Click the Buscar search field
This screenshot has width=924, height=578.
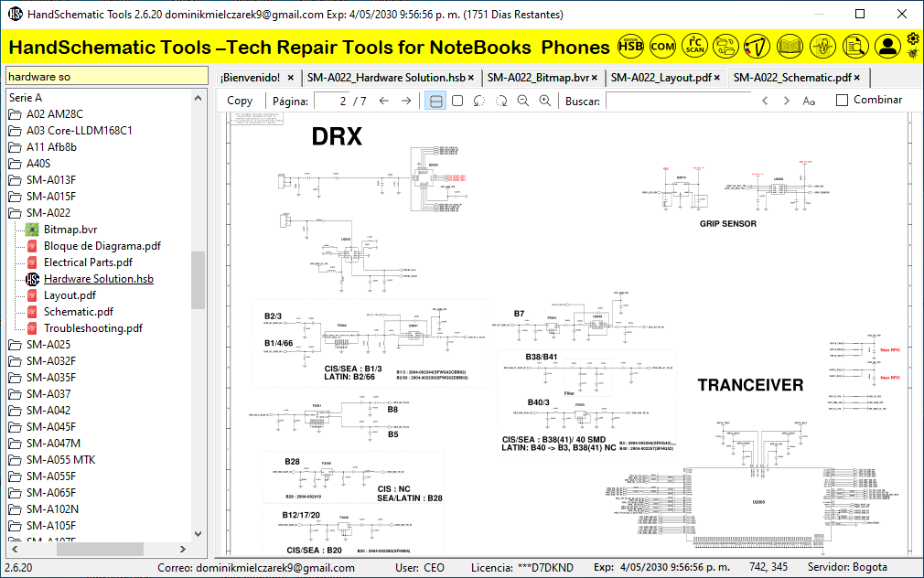point(679,101)
